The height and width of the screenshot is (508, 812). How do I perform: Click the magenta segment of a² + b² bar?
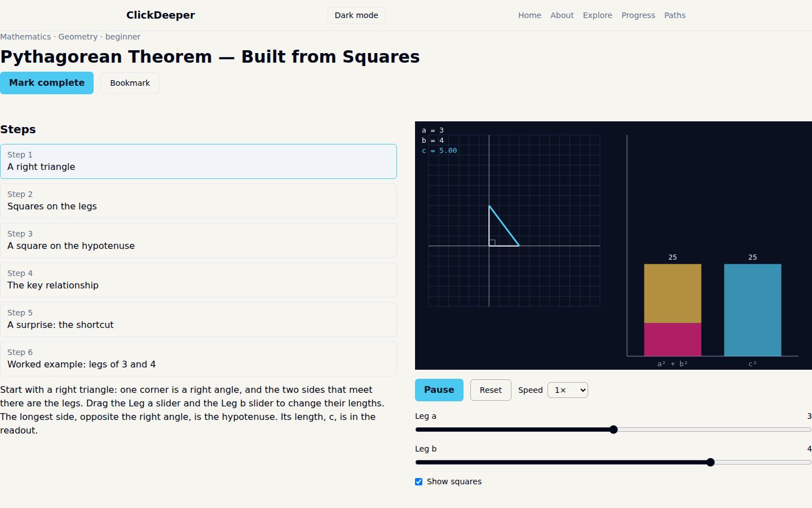[673, 340]
